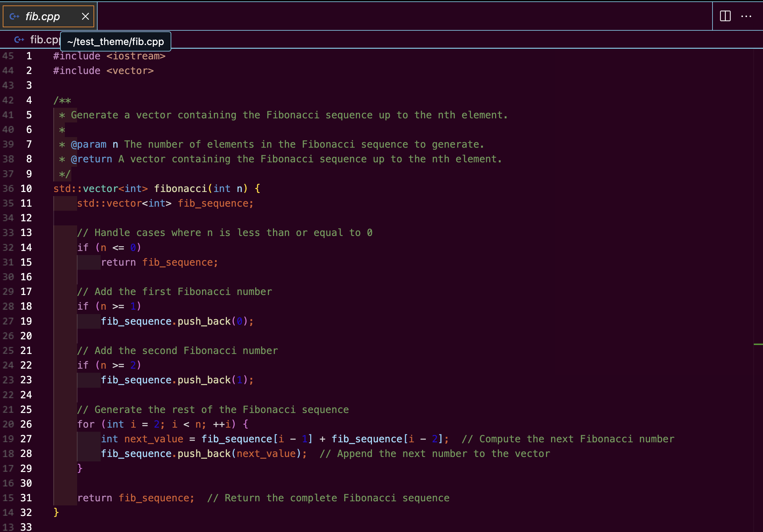763x532 pixels.
Task: Open the fib.cpp breadcrumb item
Action: point(44,40)
